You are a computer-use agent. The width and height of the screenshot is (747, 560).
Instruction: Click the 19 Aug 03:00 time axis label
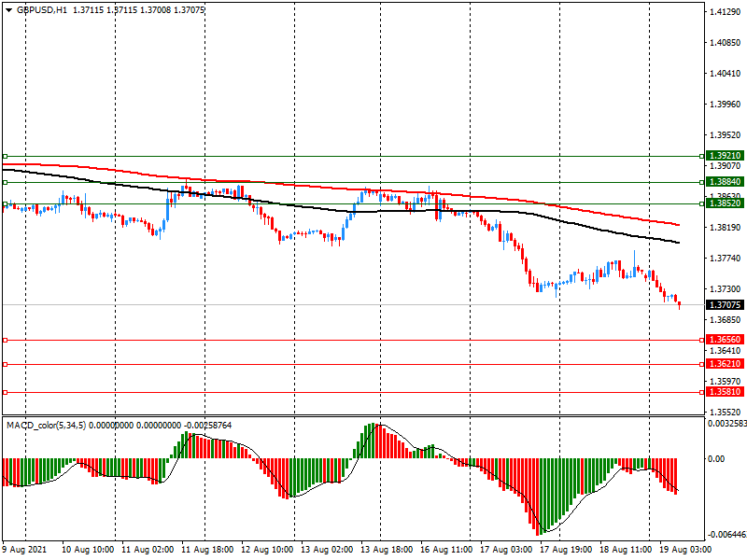685,550
